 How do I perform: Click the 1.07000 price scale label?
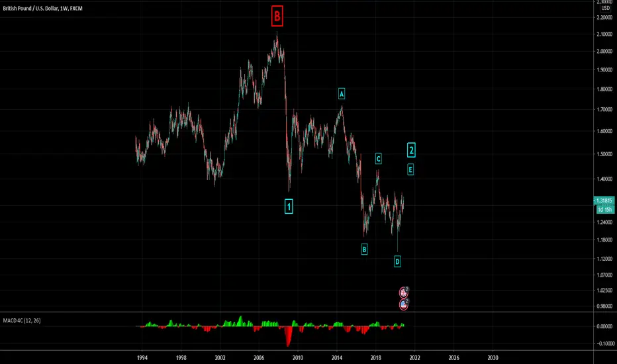[604, 275]
